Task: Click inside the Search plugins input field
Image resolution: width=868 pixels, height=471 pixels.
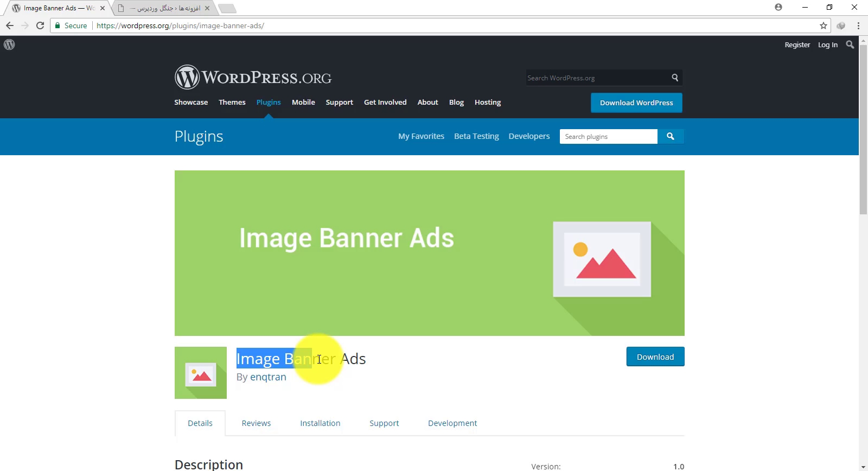Action: click(x=608, y=137)
